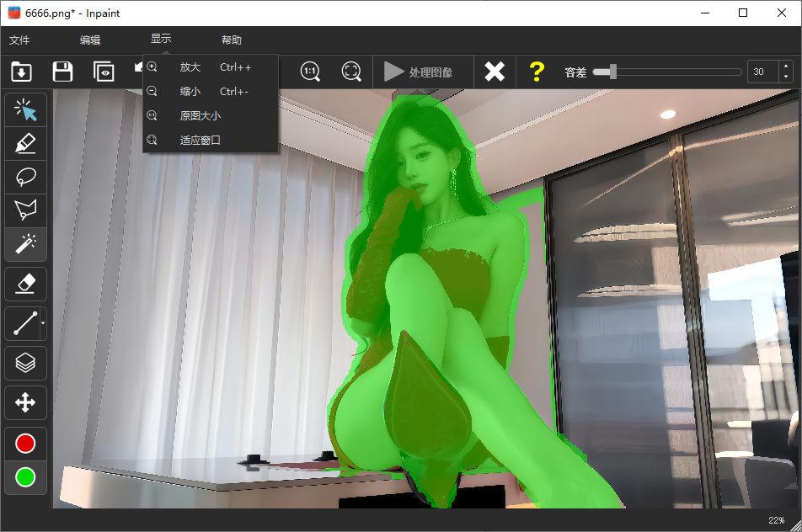802x532 pixels.
Task: Select the Pan tool
Action: tap(25, 402)
